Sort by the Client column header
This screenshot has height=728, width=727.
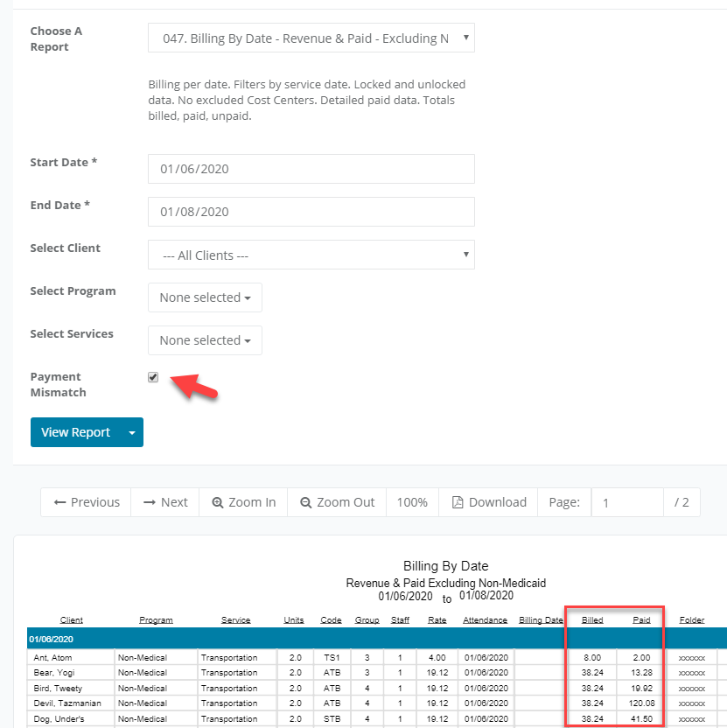(x=72, y=620)
